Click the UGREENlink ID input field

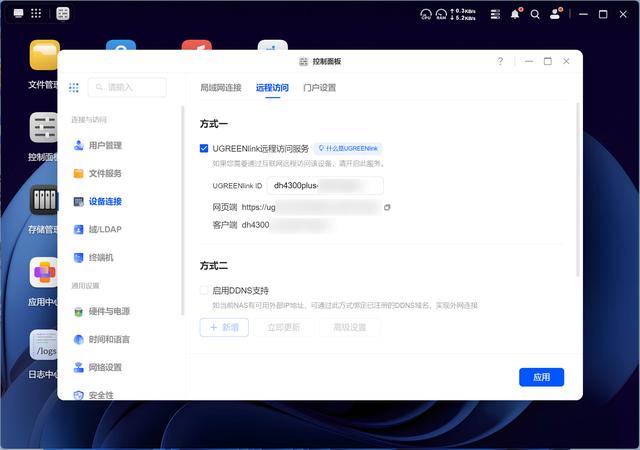(x=325, y=185)
